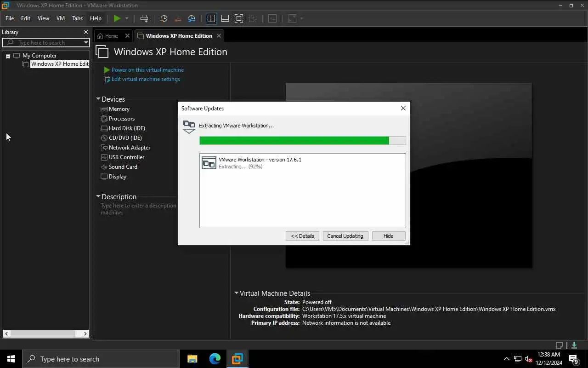Collapse the My Computer tree node

coord(8,56)
